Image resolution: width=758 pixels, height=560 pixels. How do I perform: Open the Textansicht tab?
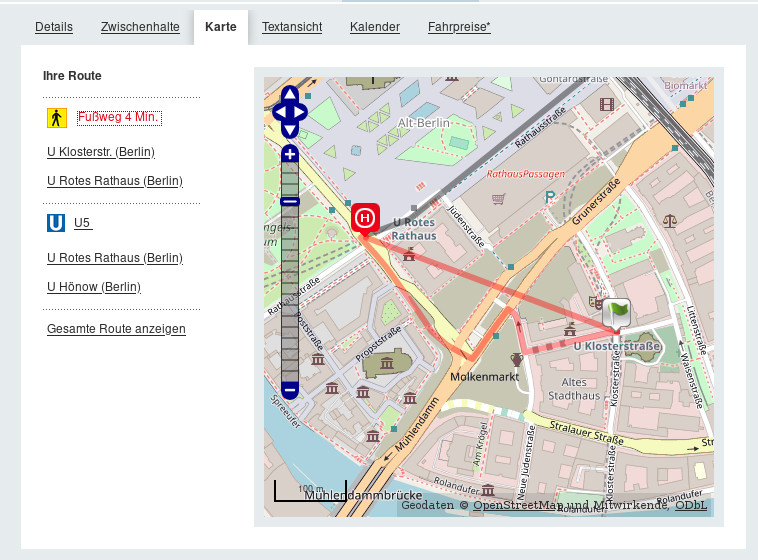[292, 27]
